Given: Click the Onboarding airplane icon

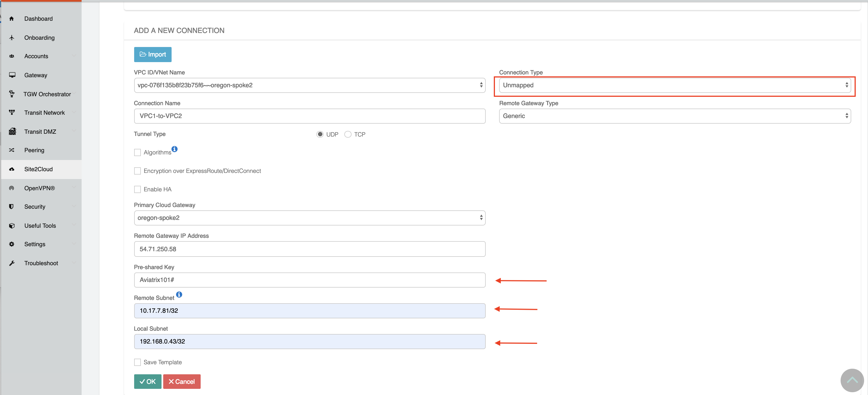Looking at the screenshot, I should click(11, 37).
